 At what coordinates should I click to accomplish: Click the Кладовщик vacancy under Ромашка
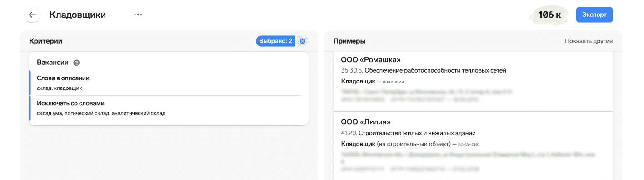tap(358, 81)
